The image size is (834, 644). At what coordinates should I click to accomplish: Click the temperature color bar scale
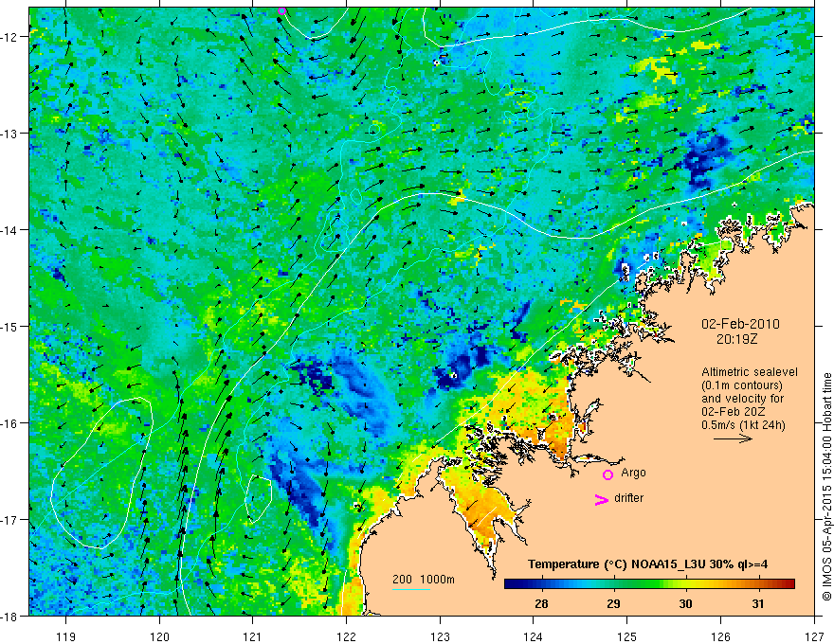click(x=649, y=584)
